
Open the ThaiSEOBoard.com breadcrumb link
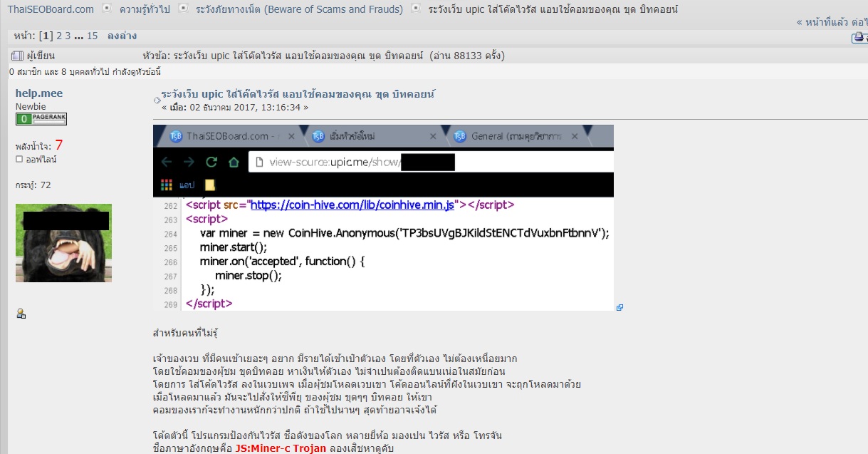click(51, 9)
